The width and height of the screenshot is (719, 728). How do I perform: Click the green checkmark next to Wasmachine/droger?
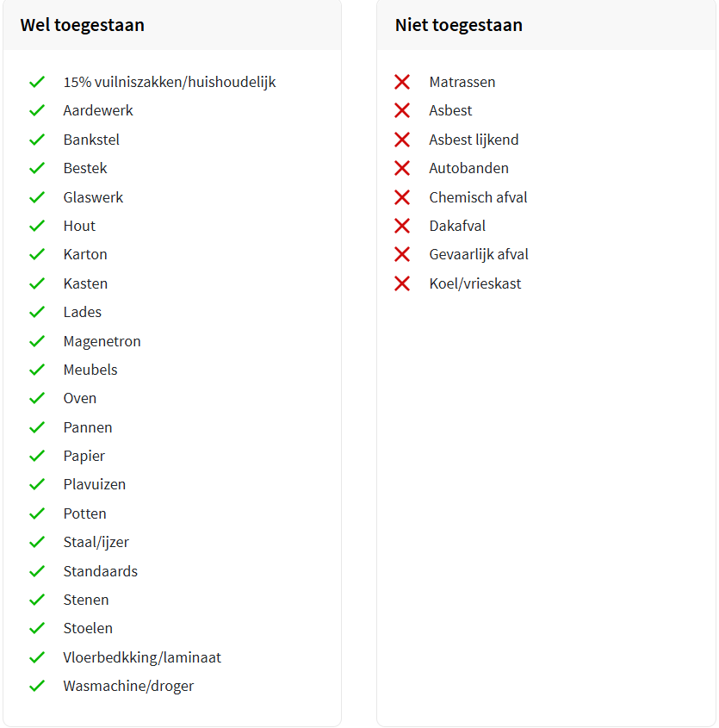click(37, 686)
